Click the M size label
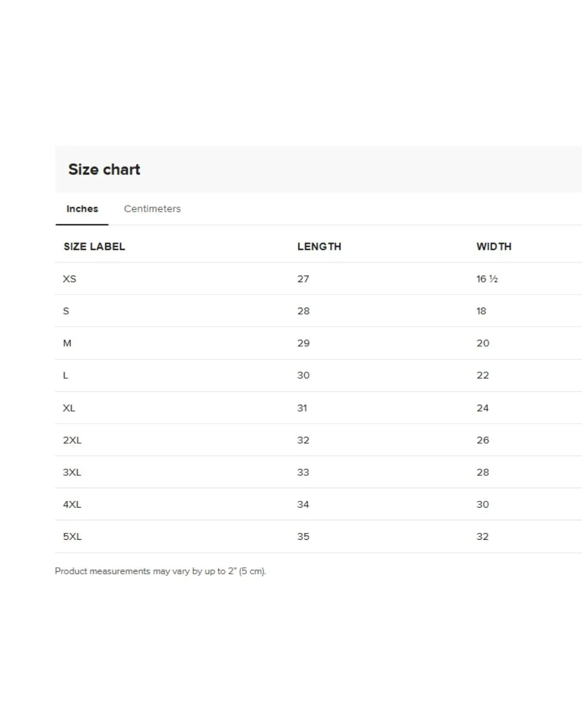 pyautogui.click(x=67, y=343)
